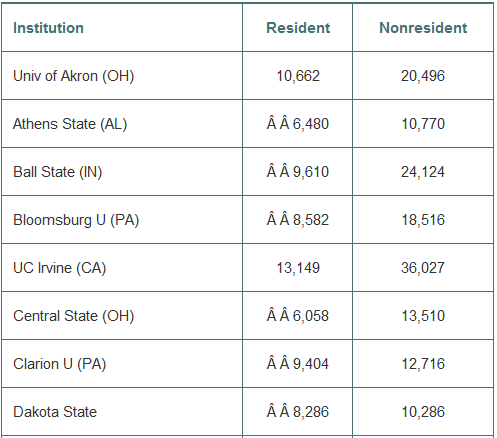Click the Resident column header

click(x=298, y=28)
